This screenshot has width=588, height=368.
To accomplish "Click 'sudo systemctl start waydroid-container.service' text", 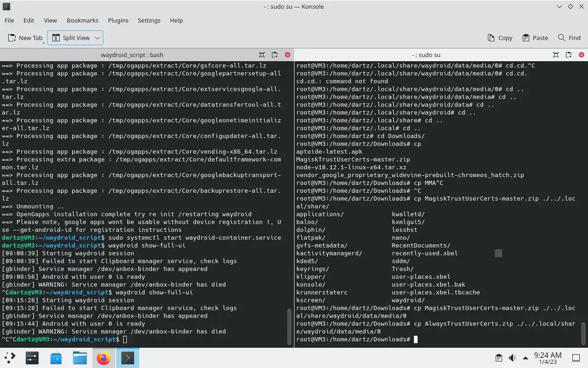I will click(x=195, y=238).
